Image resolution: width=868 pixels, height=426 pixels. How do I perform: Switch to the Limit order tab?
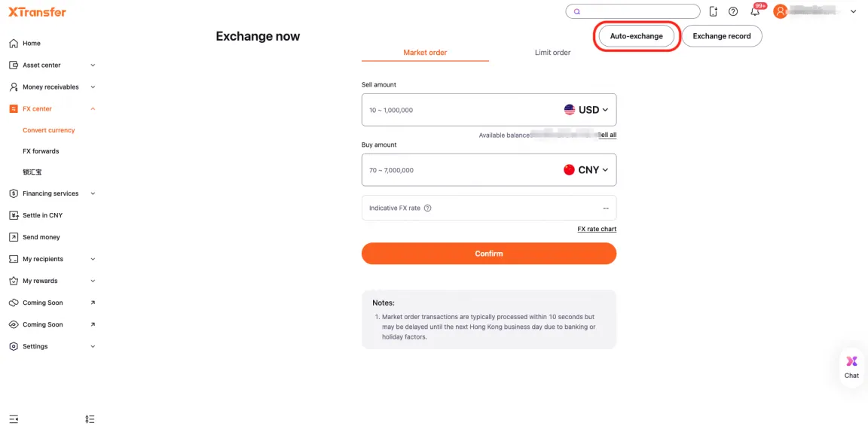click(552, 53)
